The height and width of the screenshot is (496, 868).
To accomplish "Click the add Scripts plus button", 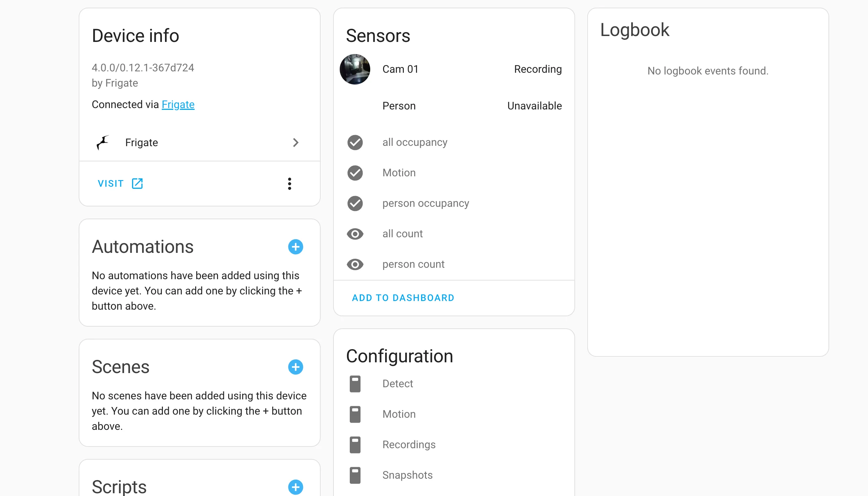I will [x=296, y=487].
